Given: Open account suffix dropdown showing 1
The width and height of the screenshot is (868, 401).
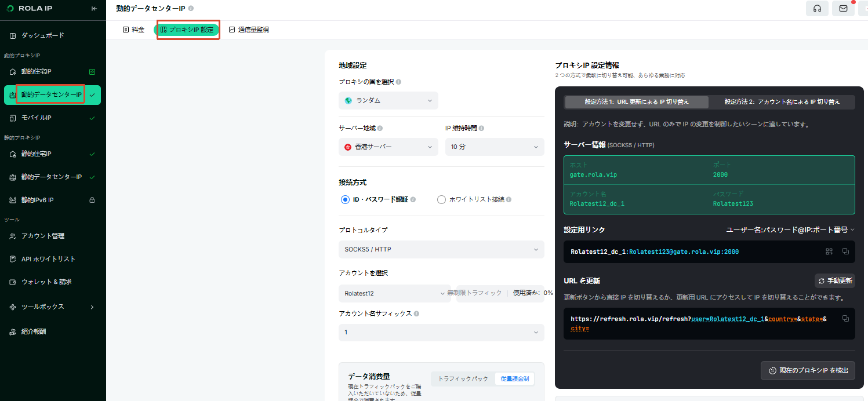Looking at the screenshot, I should tap(441, 332).
